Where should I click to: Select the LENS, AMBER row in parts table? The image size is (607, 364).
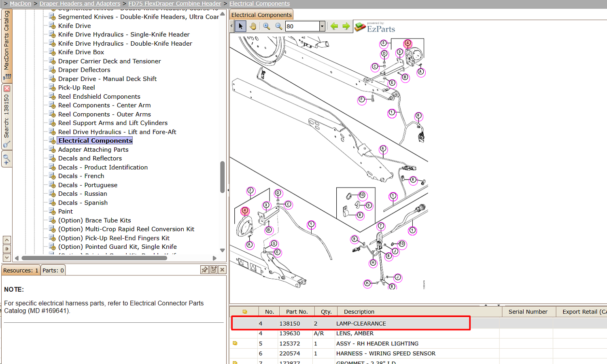pyautogui.click(x=418, y=334)
